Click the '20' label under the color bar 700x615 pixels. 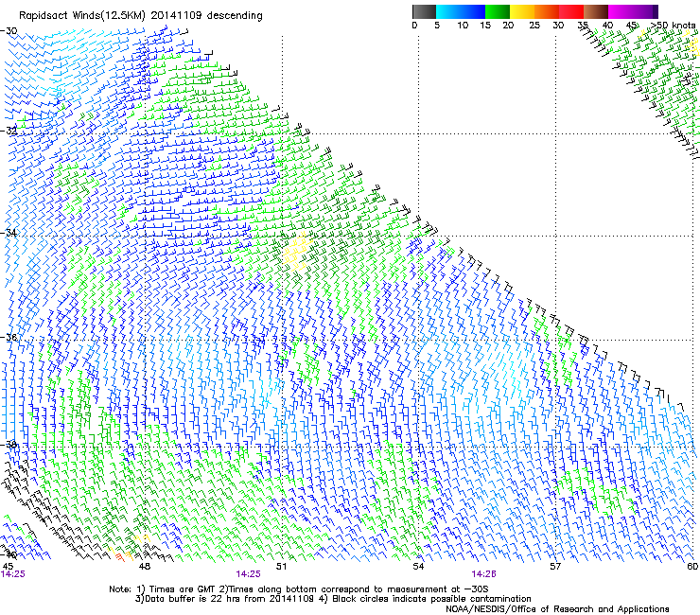tap(508, 26)
